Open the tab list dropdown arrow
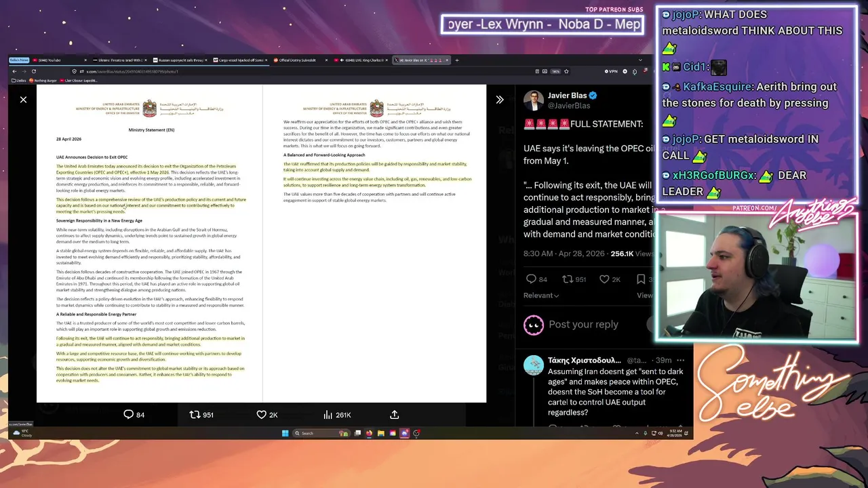This screenshot has height=488, width=868. 640,60
